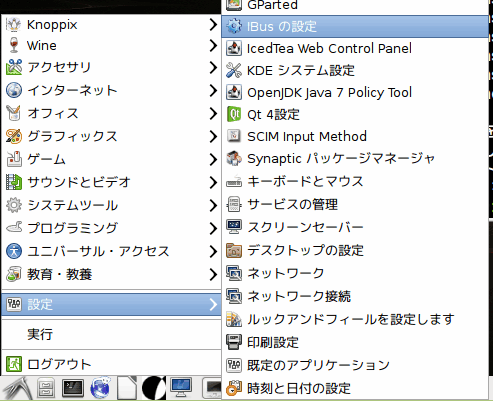Expand システムツール with its arrow

click(x=213, y=205)
